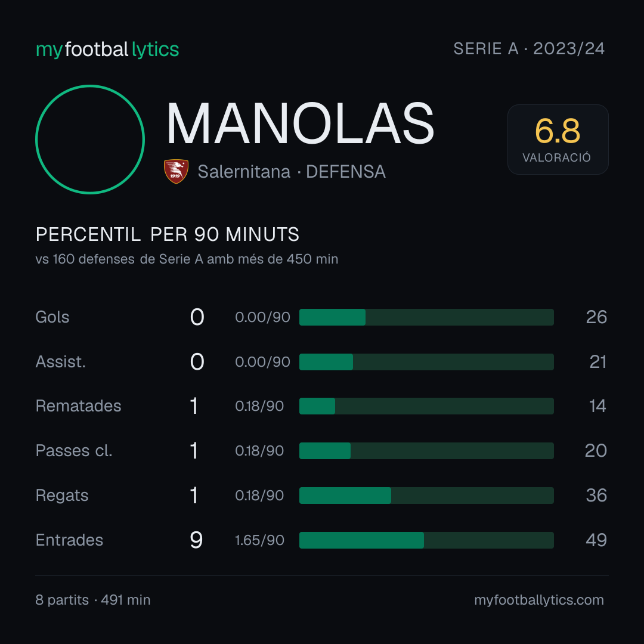This screenshot has width=644, height=644.
Task: Click the Gols percentile bar
Action: (x=426, y=317)
